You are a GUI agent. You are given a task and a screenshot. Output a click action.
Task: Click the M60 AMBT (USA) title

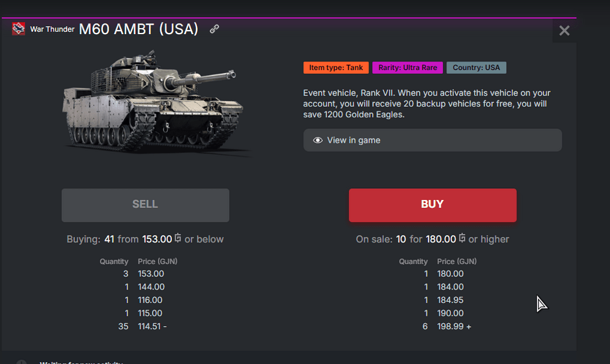[138, 29]
